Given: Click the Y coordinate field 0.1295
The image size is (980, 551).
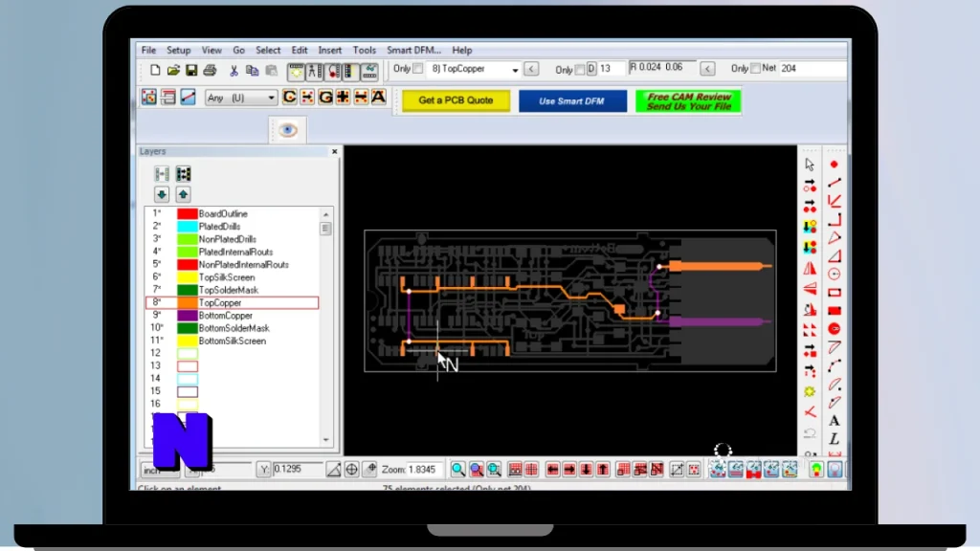Looking at the screenshot, I should (298, 469).
